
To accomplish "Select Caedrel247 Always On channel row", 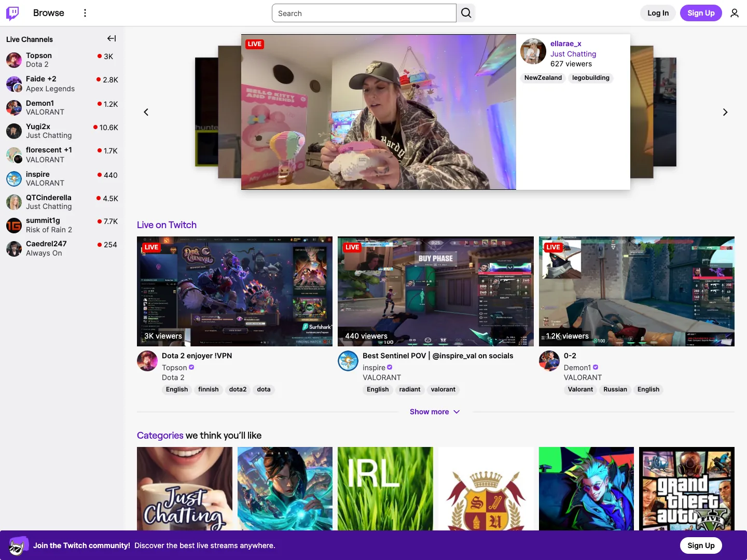I will pyautogui.click(x=62, y=248).
